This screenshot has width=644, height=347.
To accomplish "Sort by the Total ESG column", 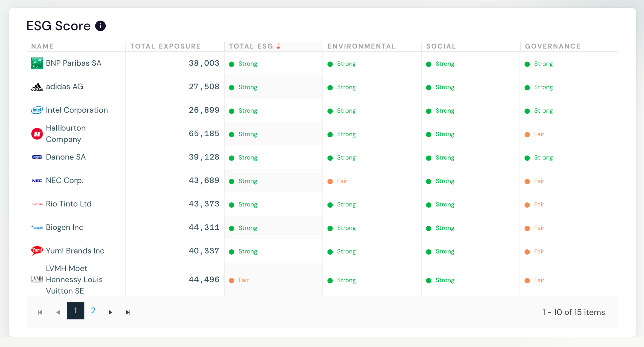I will (x=251, y=46).
